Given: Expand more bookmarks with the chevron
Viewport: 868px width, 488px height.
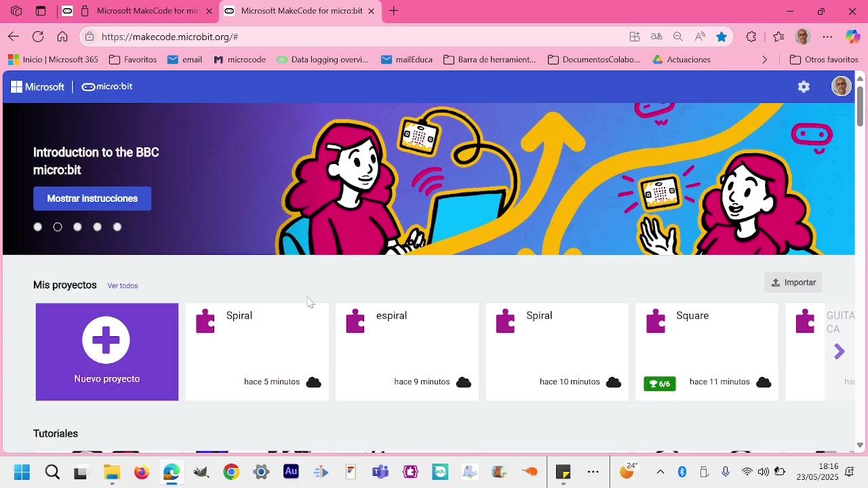Looking at the screenshot, I should (x=765, y=60).
